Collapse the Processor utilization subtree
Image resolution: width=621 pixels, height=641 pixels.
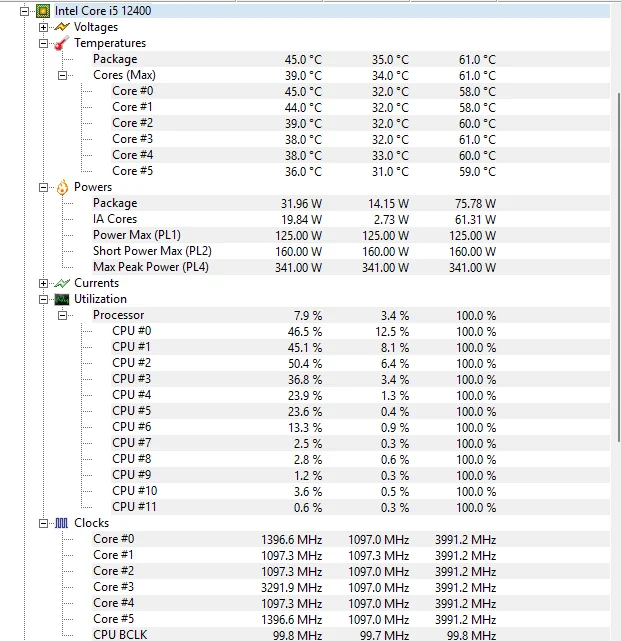[63, 315]
